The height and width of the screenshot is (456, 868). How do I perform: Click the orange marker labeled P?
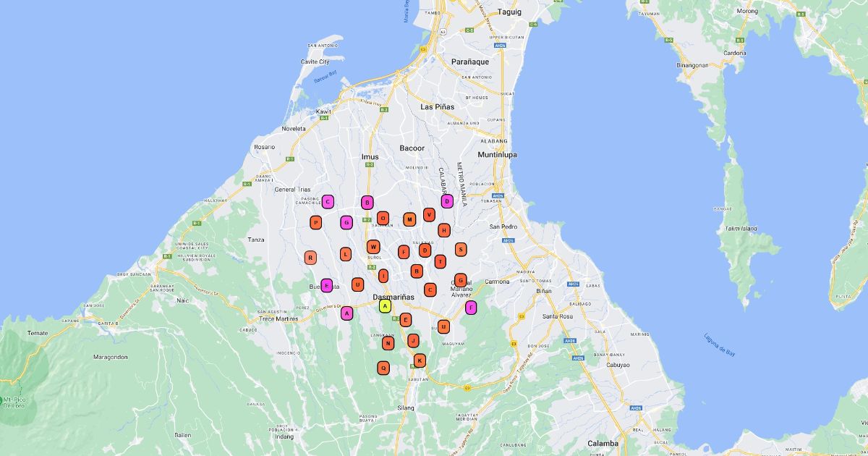click(316, 222)
